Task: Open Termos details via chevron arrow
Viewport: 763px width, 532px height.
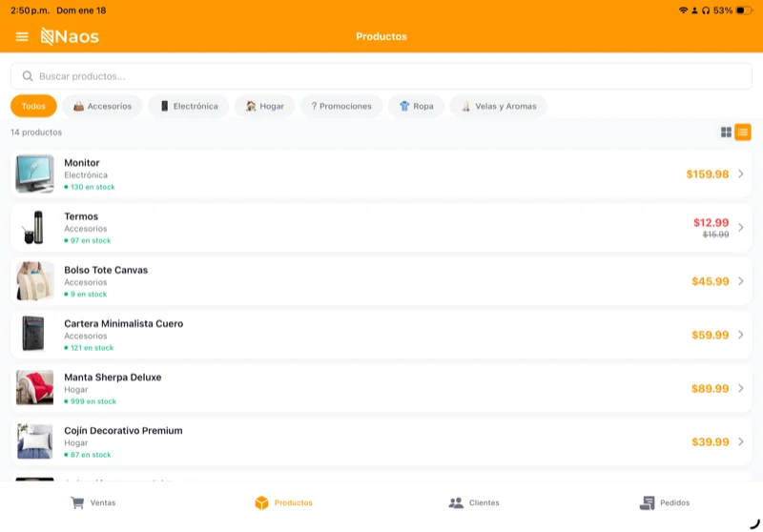Action: pos(741,228)
